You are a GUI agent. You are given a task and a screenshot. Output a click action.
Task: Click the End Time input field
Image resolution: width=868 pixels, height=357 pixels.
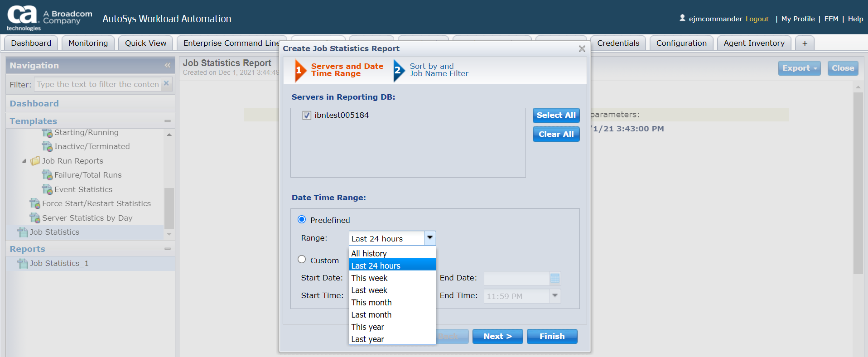tap(517, 296)
